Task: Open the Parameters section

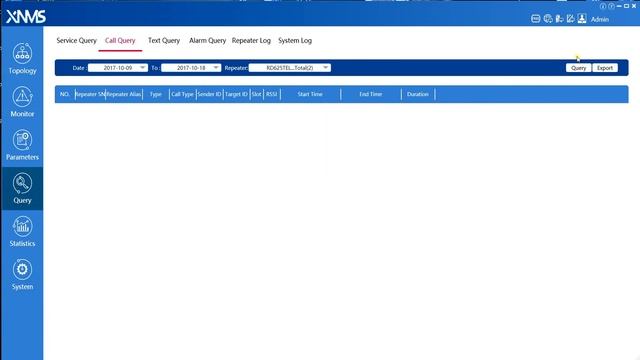Action: [22, 145]
